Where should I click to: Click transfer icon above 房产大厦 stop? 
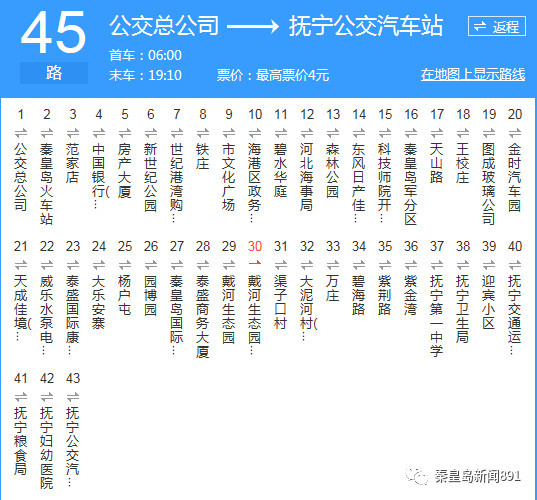tap(125, 133)
